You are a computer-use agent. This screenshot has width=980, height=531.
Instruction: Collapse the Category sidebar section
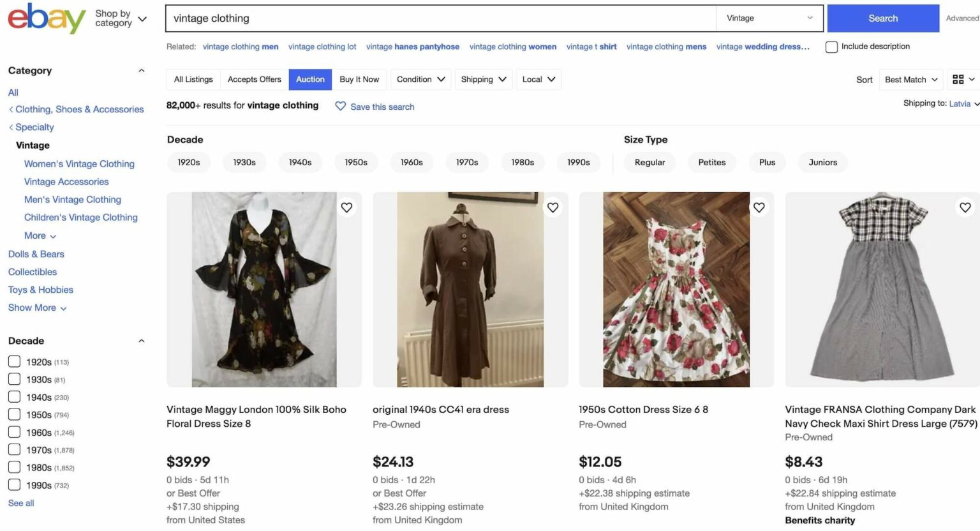click(x=142, y=71)
